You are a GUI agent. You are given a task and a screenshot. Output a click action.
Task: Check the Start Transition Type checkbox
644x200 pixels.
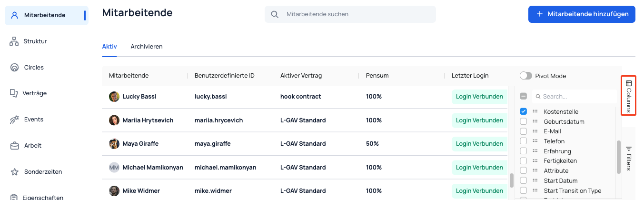524,190
